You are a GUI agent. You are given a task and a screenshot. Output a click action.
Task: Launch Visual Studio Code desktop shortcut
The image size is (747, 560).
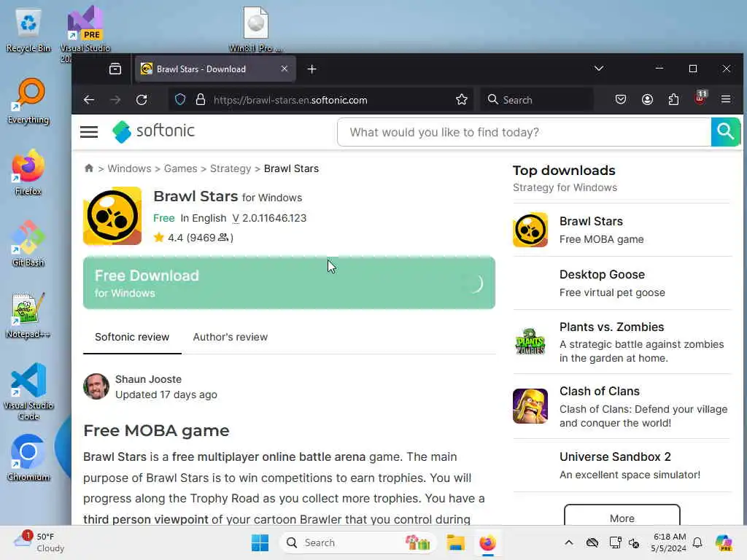28,392
